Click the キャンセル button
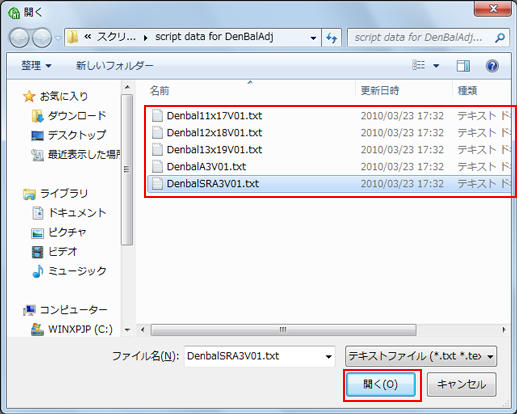The image size is (517, 414). [x=462, y=384]
